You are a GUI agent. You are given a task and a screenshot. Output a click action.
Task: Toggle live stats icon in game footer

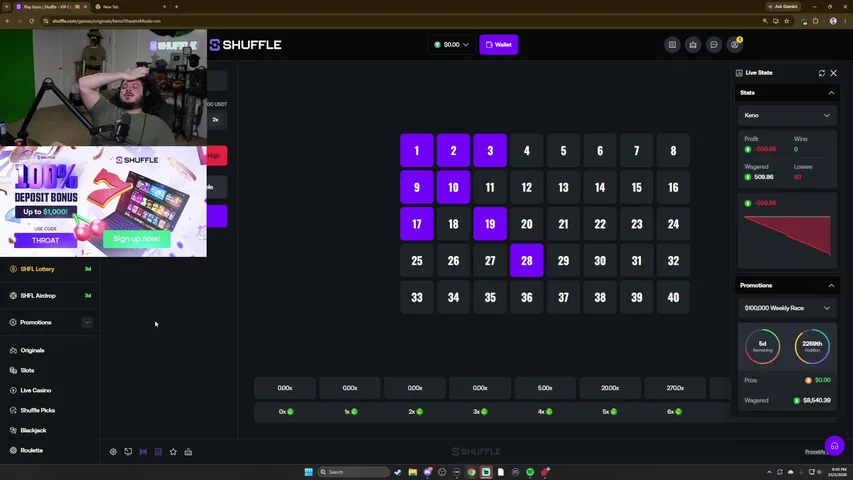pyautogui.click(x=158, y=452)
